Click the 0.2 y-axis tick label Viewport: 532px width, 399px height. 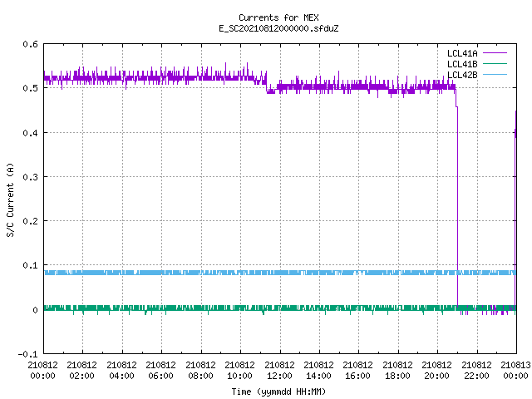click(30, 221)
